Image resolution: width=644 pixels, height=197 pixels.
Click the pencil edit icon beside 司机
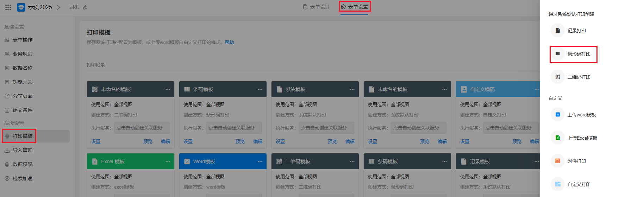[x=85, y=7]
